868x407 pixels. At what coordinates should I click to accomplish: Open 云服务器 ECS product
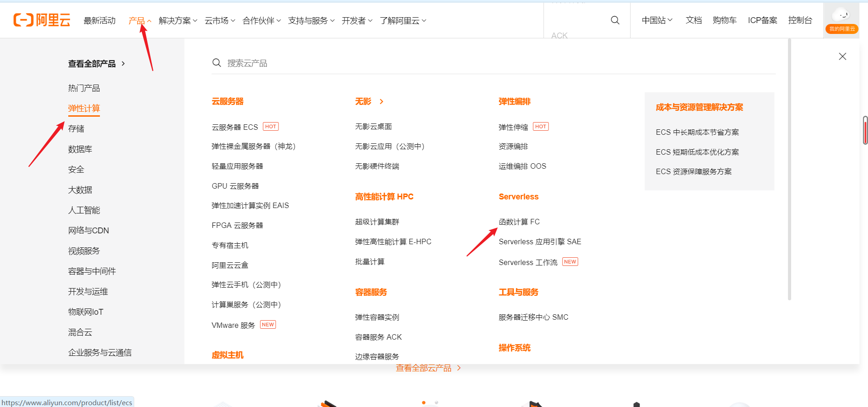coord(235,127)
